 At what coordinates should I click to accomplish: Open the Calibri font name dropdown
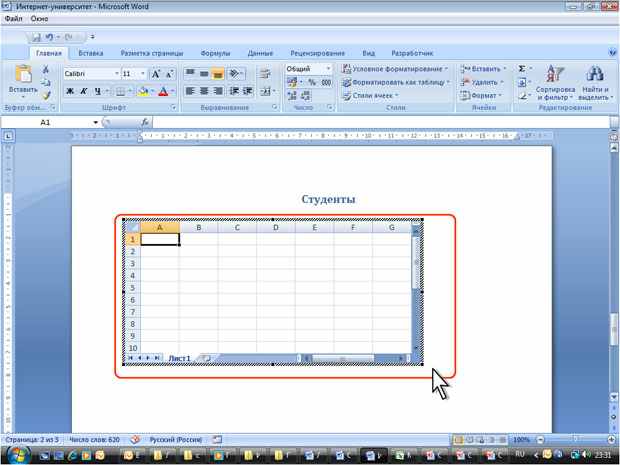point(117,74)
